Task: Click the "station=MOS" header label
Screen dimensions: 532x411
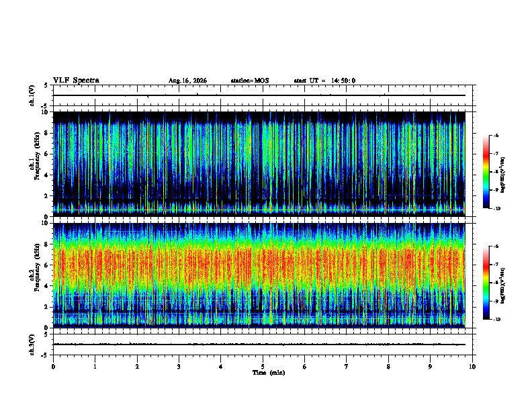Action: [x=250, y=81]
